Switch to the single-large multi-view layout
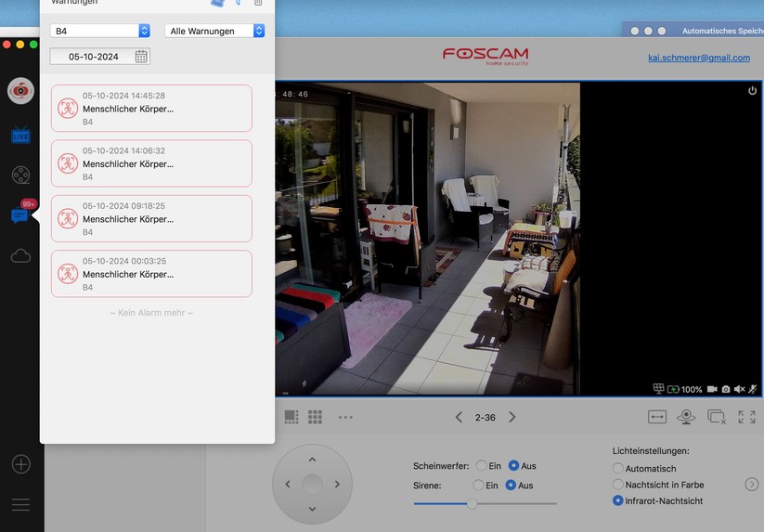This screenshot has width=764, height=532. tap(291, 417)
